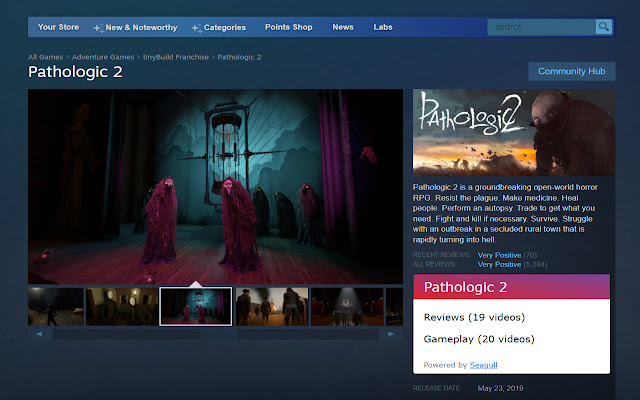Open the Labs tab
This screenshot has height=400, width=640.
pos(383,27)
